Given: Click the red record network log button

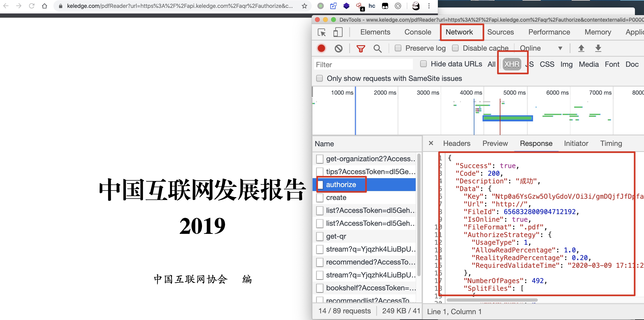Looking at the screenshot, I should 321,48.
